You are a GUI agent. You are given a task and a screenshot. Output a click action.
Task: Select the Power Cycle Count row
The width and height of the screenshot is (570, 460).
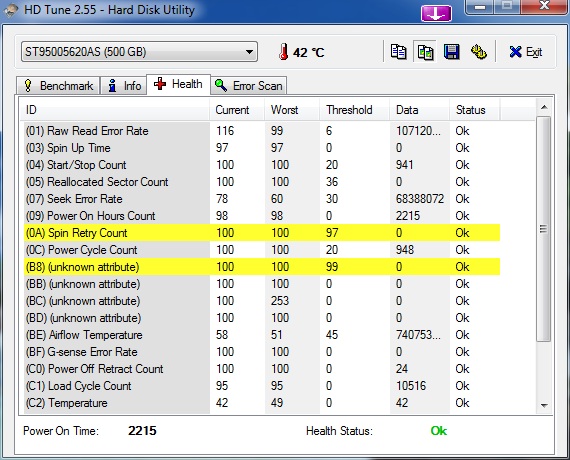tap(262, 250)
